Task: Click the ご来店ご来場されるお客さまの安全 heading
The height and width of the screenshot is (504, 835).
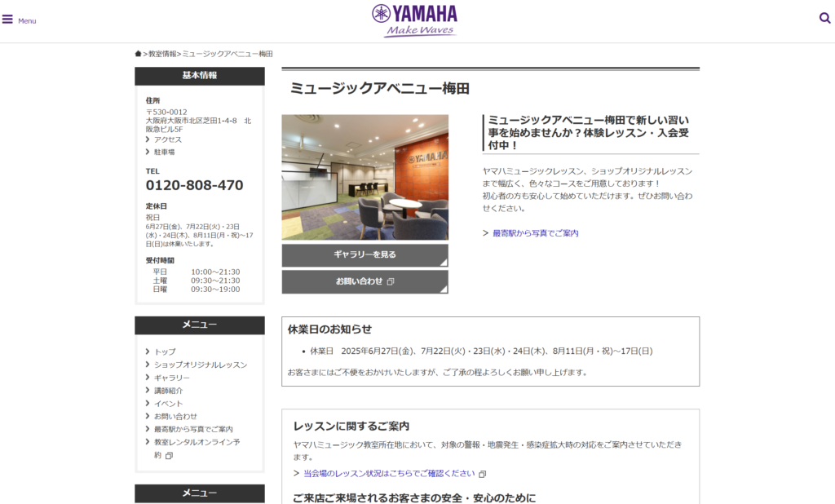Action: point(414,497)
